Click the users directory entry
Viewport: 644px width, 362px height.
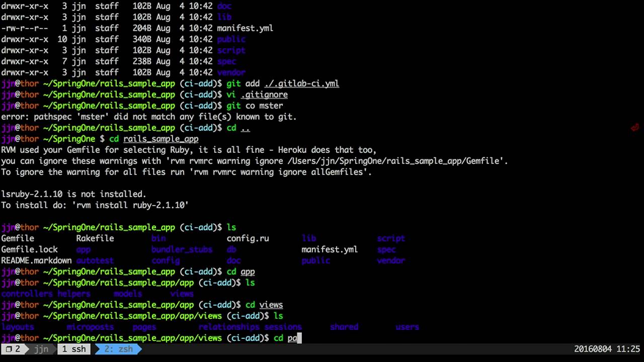(408, 327)
